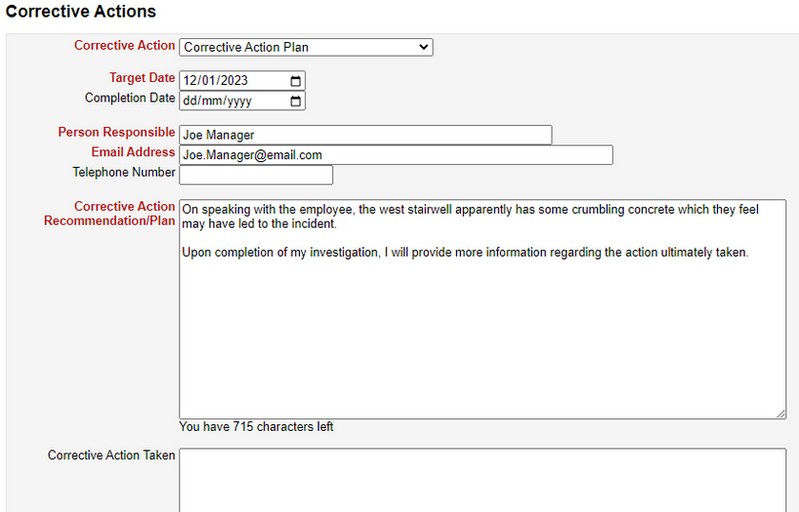Click the Person Responsible label
The width and height of the screenshot is (799, 512).
click(x=116, y=132)
